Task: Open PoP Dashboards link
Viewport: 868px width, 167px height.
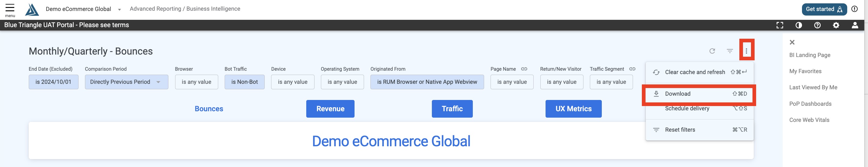Action: 810,104
